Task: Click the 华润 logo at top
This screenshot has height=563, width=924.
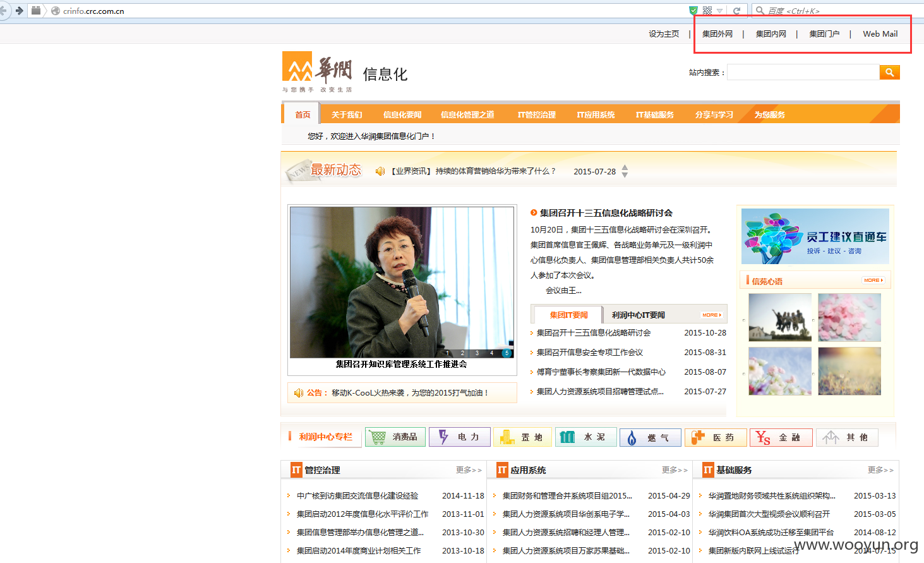Action: coord(317,71)
